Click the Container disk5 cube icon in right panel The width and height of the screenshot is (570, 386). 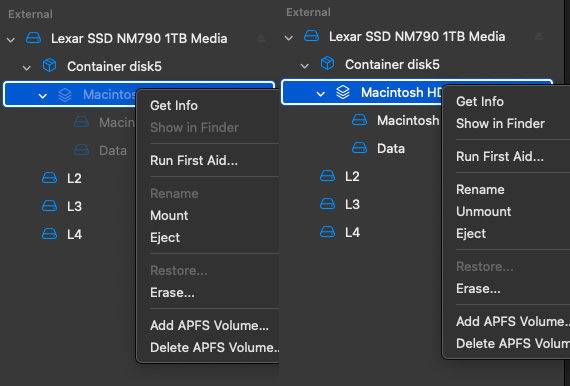[328, 64]
